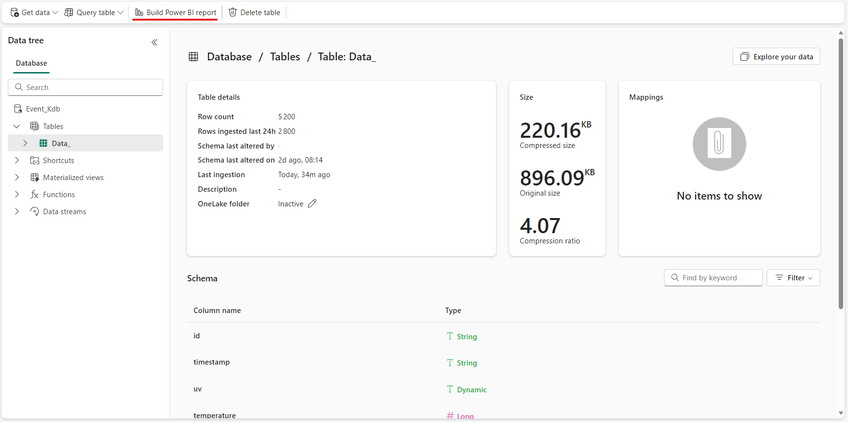Click Delete table in the toolbar
This screenshot has width=848, height=422.
click(254, 12)
